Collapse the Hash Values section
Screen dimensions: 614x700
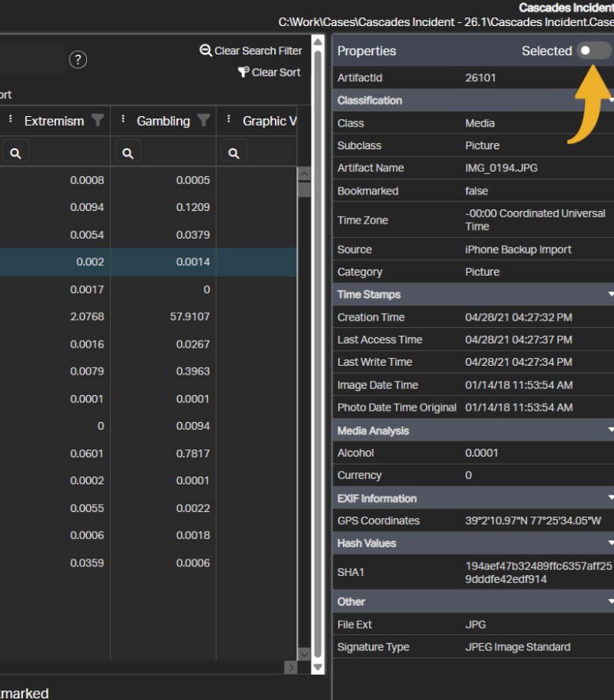(610, 544)
